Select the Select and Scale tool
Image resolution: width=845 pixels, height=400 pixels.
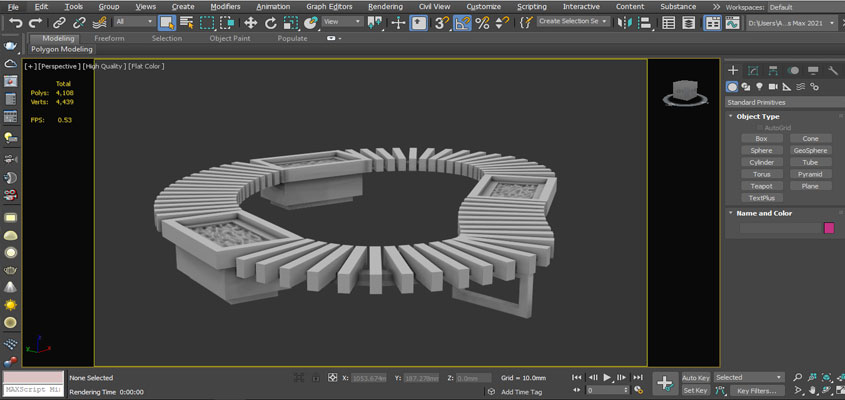pyautogui.click(x=290, y=23)
